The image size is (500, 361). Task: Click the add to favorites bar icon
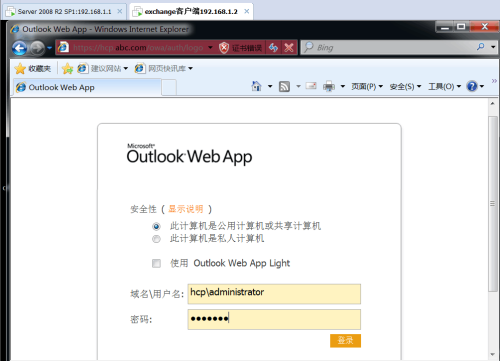coord(67,69)
